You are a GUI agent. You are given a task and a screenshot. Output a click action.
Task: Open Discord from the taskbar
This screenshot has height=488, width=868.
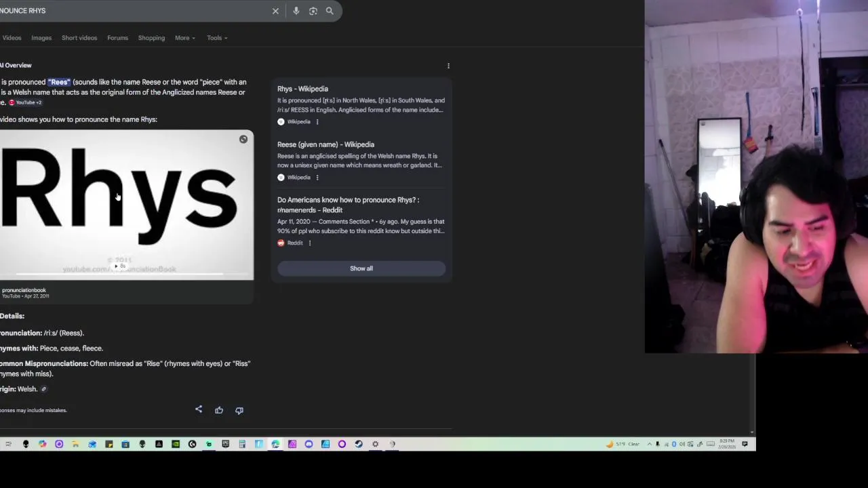pyautogui.click(x=309, y=444)
